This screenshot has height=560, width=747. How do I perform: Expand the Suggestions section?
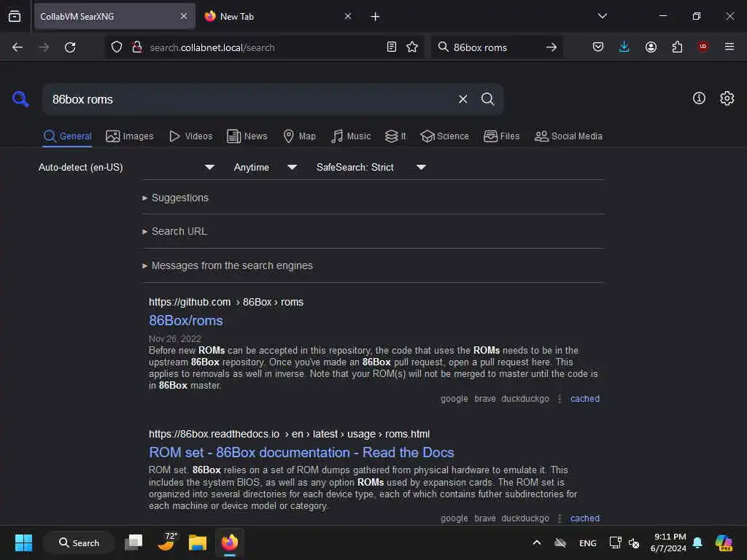[175, 198]
